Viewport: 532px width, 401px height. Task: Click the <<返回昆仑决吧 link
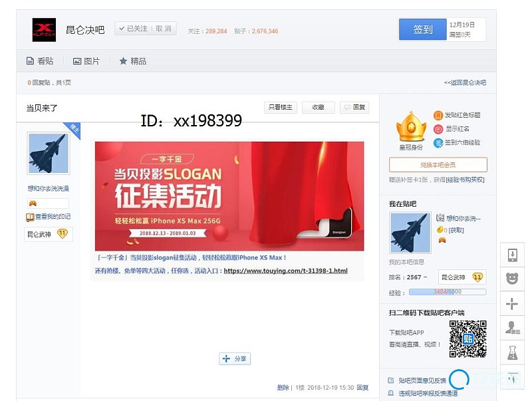465,82
